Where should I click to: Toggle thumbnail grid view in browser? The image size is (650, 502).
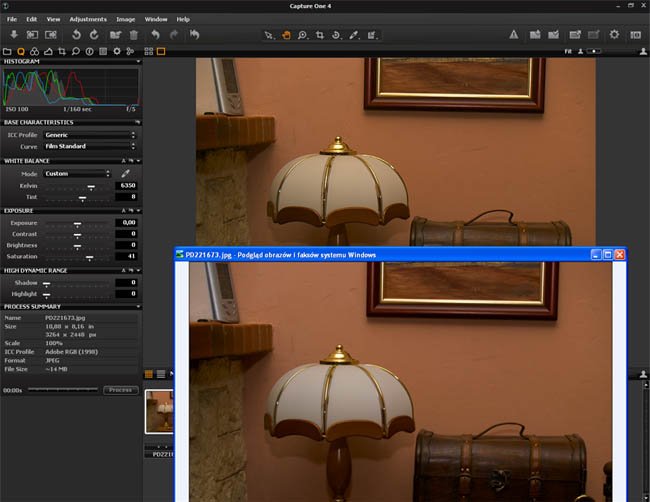[x=149, y=374]
